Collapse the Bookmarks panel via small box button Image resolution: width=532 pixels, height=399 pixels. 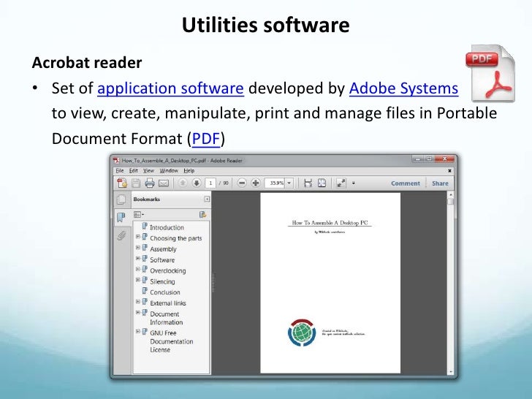pos(207,199)
